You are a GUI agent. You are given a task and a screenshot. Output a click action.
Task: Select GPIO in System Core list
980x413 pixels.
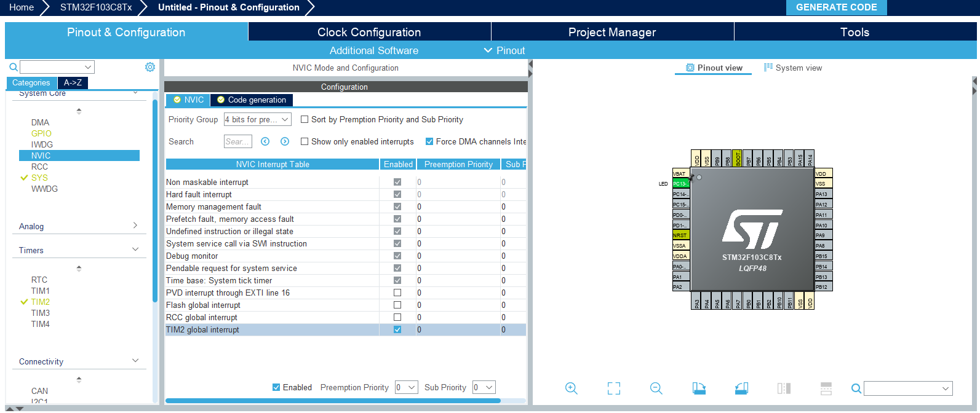click(x=41, y=133)
